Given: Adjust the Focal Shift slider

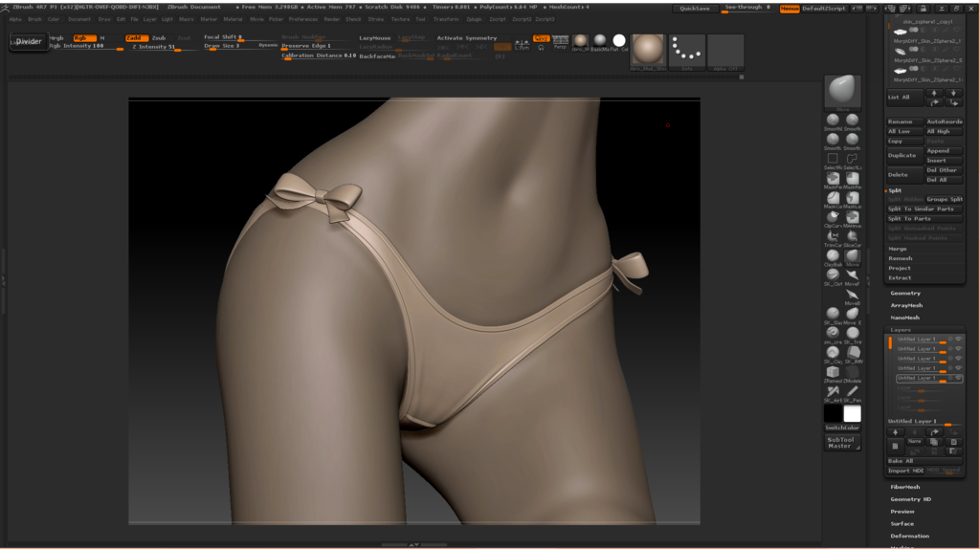Looking at the screenshot, I should point(240,37).
